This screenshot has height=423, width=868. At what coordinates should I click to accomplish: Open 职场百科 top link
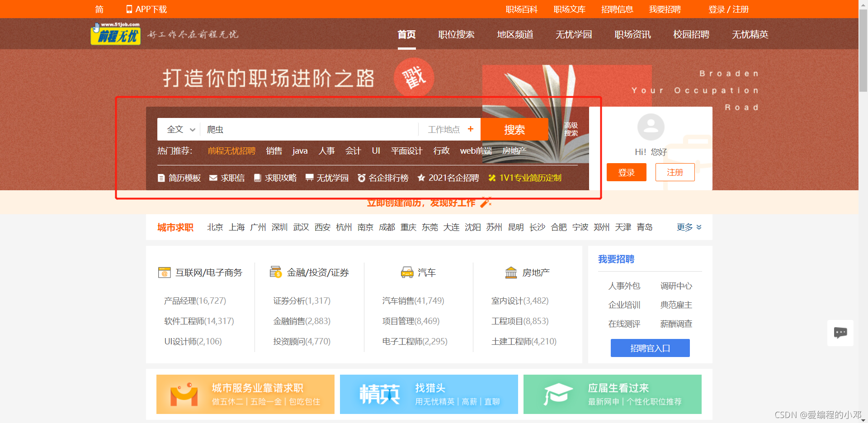click(521, 9)
